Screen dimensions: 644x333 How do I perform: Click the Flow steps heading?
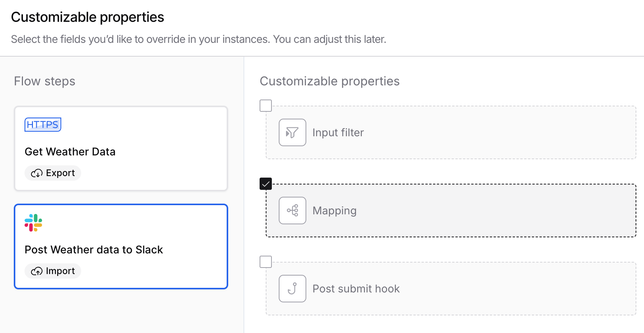45,81
